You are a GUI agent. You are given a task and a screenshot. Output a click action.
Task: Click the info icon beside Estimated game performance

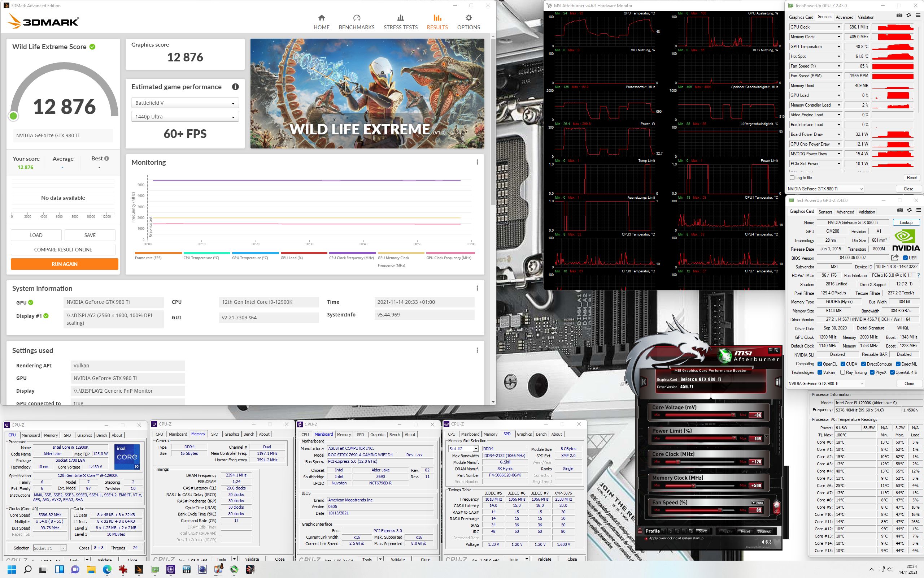point(235,87)
